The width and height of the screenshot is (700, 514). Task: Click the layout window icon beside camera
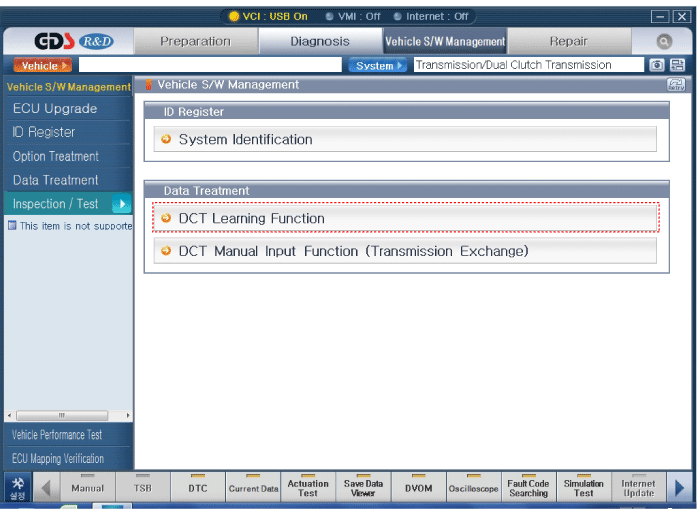point(677,65)
